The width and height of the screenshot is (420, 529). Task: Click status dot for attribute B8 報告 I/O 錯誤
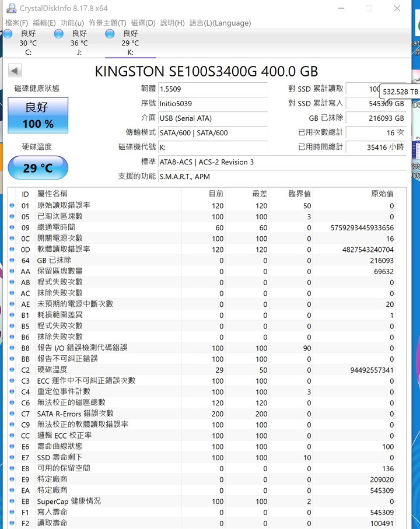pos(12,348)
